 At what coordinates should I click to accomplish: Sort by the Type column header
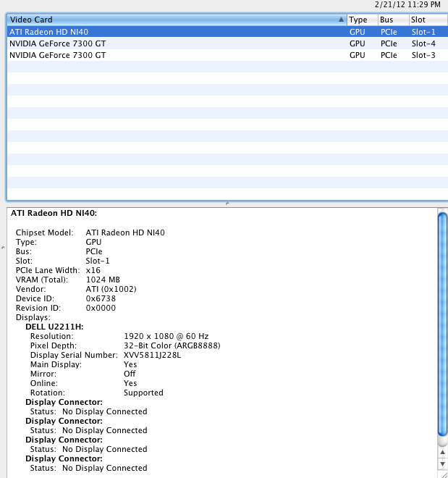pos(363,20)
